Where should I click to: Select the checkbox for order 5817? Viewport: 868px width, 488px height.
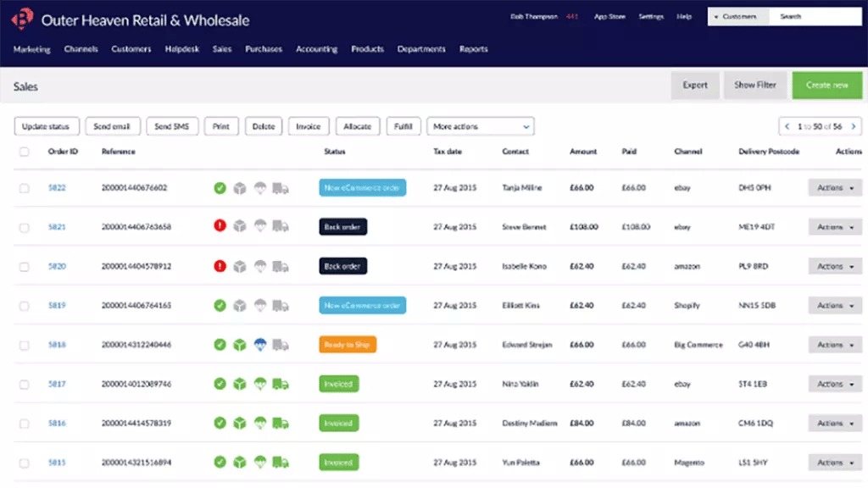(x=25, y=384)
